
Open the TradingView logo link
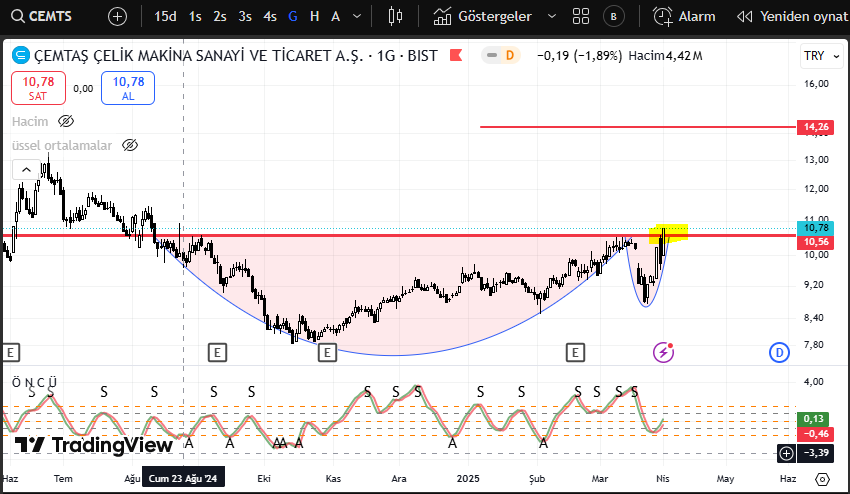[93, 445]
